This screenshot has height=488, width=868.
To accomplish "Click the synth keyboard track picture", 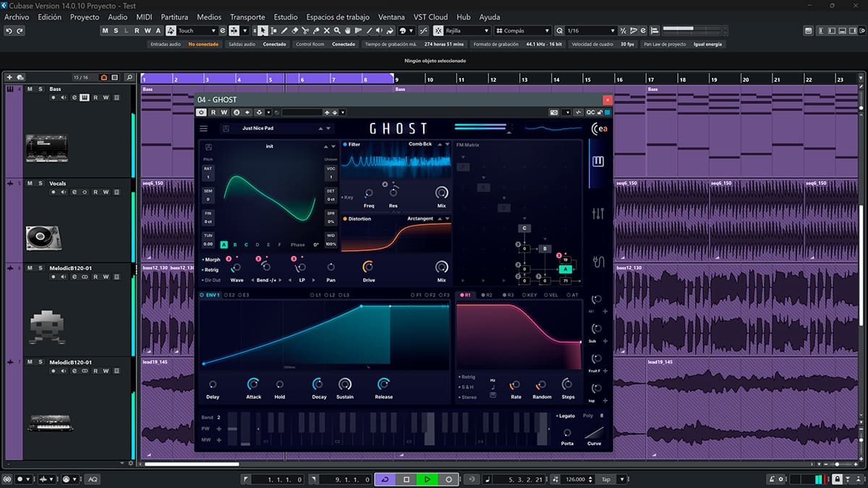I will coord(50,423).
